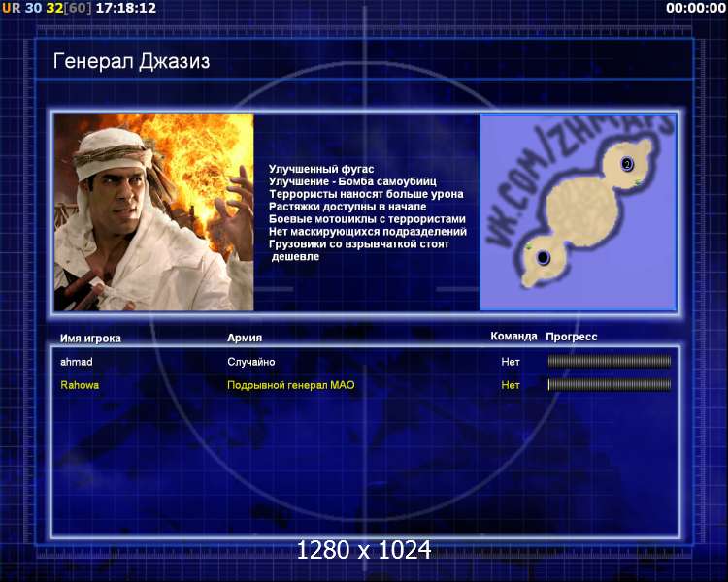The width and height of the screenshot is (728, 582).
Task: Click army value "Случайно"
Action: click(x=250, y=362)
